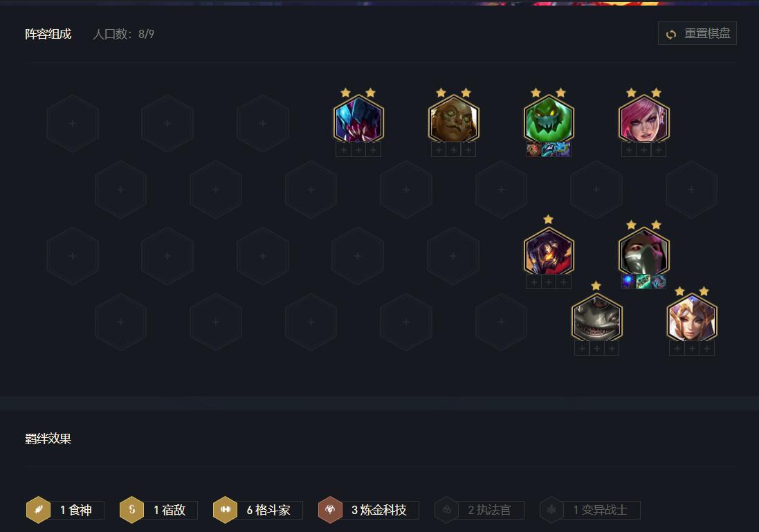Select the golden-helmed female champion portrait
The image size is (759, 532).
(691, 318)
